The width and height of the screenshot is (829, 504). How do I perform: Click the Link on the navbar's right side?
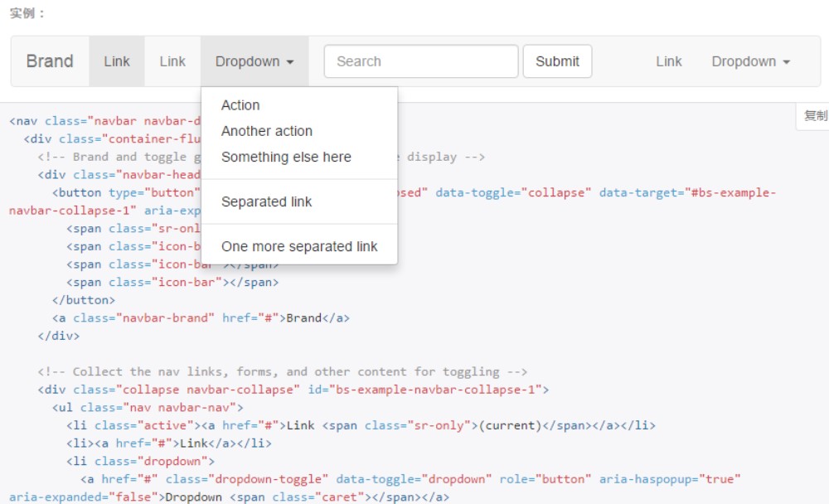(668, 61)
